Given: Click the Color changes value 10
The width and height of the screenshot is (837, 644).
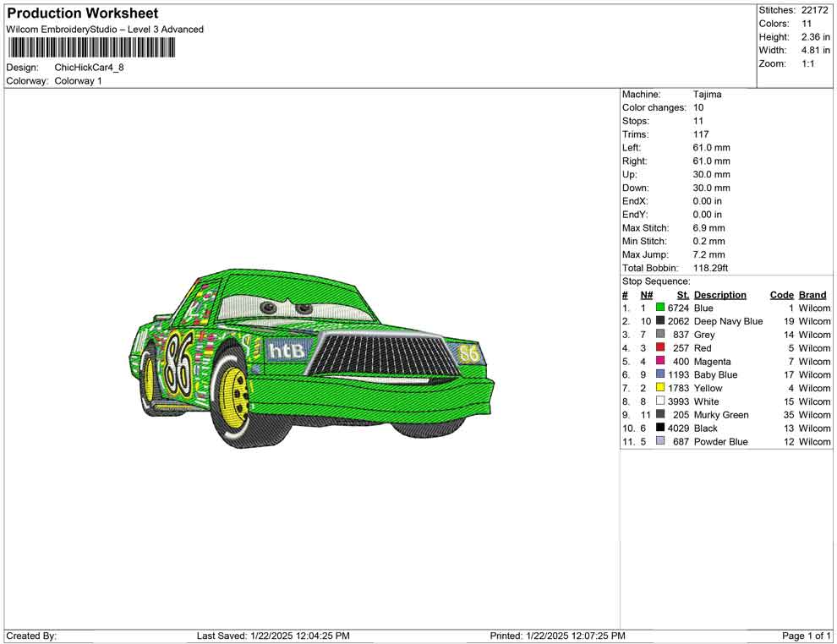Looking at the screenshot, I should 698,108.
